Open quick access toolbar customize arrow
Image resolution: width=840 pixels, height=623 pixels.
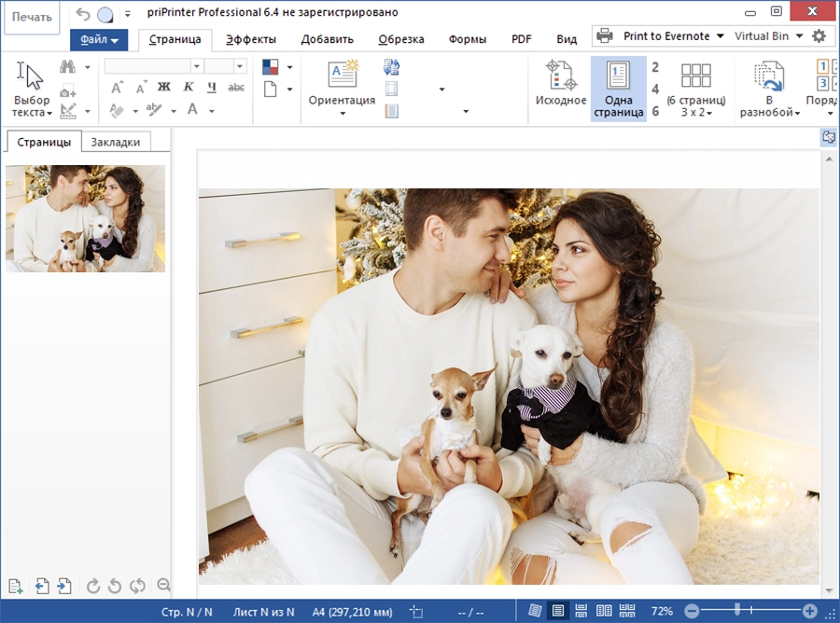pyautogui.click(x=128, y=14)
